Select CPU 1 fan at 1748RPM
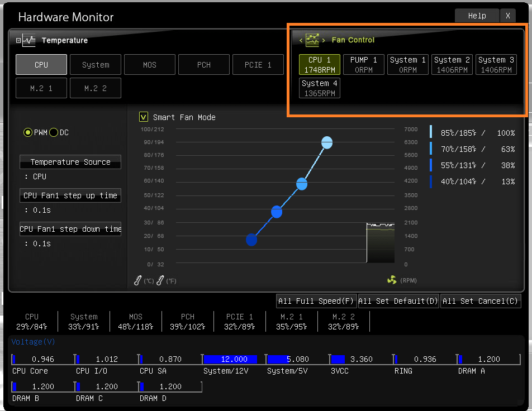532x411 pixels. click(320, 64)
